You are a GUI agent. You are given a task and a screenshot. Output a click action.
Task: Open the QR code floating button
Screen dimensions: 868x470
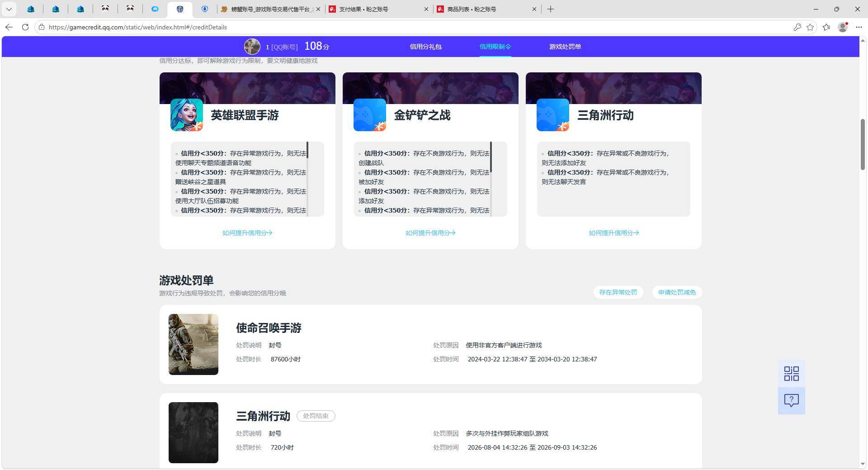791,374
